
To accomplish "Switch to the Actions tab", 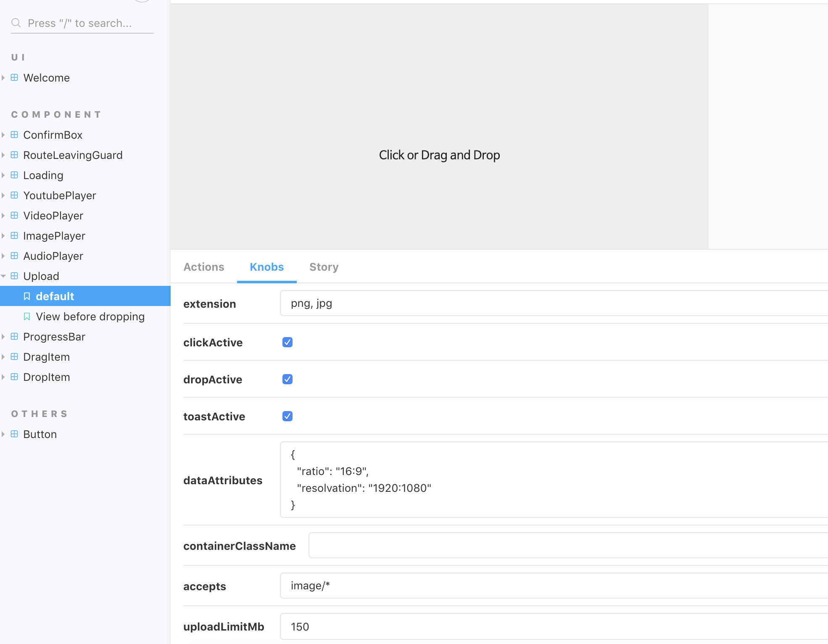I will click(204, 267).
